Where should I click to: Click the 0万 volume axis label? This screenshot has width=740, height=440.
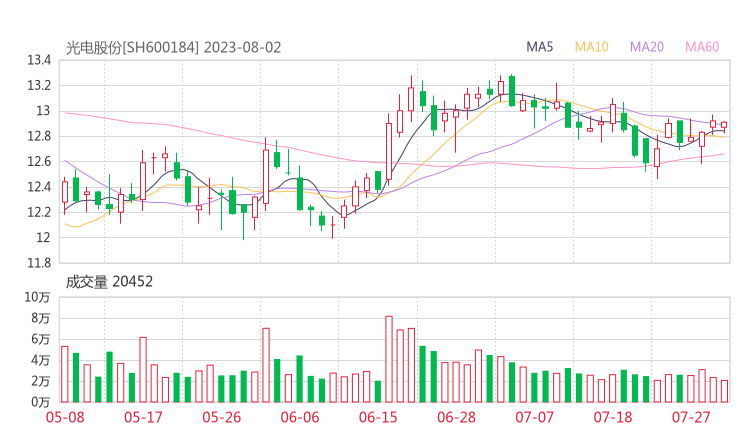coord(41,402)
